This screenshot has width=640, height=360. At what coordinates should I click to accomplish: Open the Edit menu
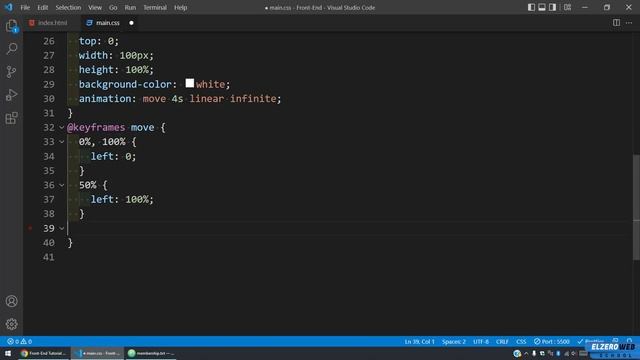click(42, 7)
